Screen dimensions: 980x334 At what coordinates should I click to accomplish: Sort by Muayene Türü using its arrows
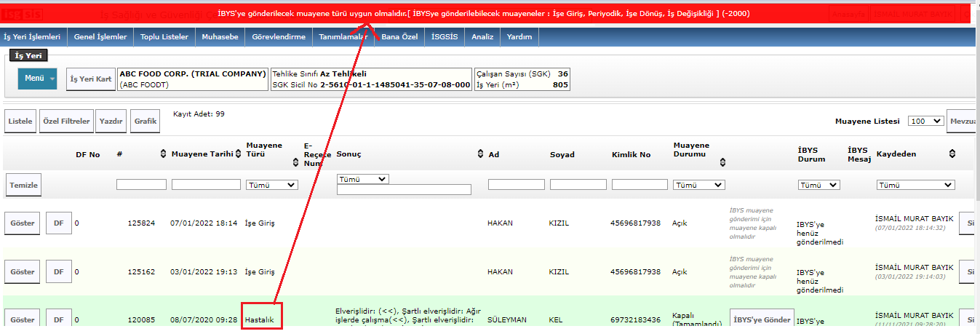[295, 163]
